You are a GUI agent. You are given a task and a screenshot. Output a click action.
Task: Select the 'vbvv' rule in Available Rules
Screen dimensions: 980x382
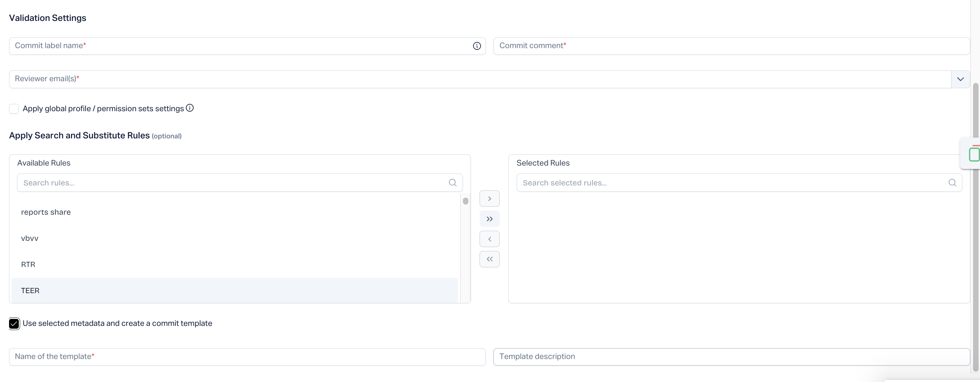pyautogui.click(x=30, y=238)
